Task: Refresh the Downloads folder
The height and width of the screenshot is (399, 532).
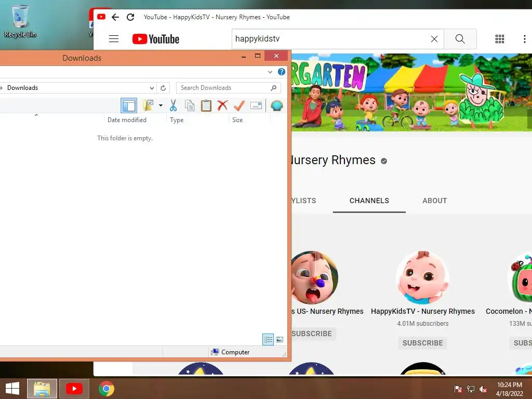Action: click(163, 88)
